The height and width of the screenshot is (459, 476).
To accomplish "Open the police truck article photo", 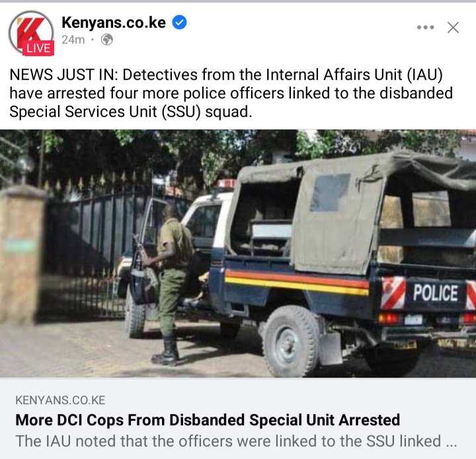I will click(x=238, y=254).
